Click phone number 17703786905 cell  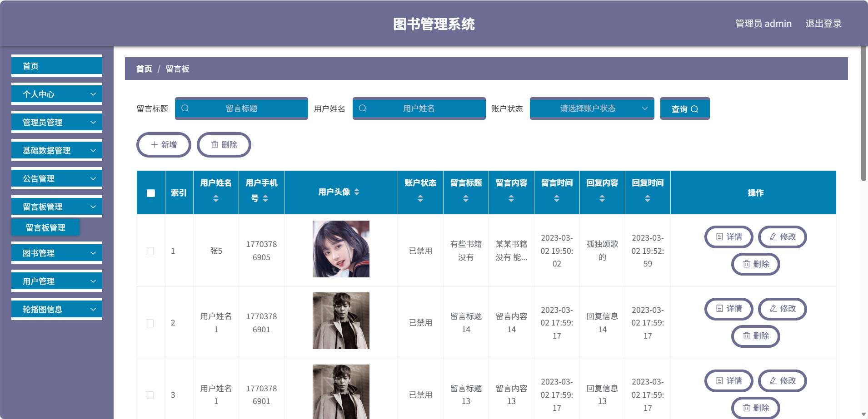(261, 251)
